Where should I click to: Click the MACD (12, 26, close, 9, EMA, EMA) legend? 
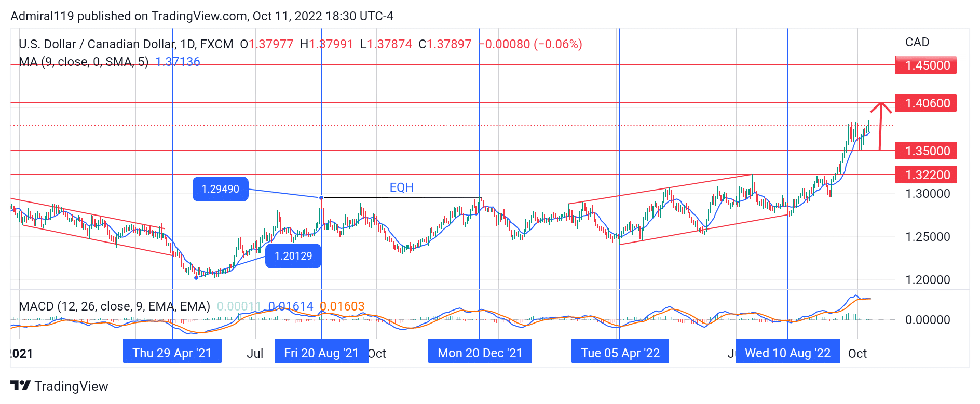point(115,306)
